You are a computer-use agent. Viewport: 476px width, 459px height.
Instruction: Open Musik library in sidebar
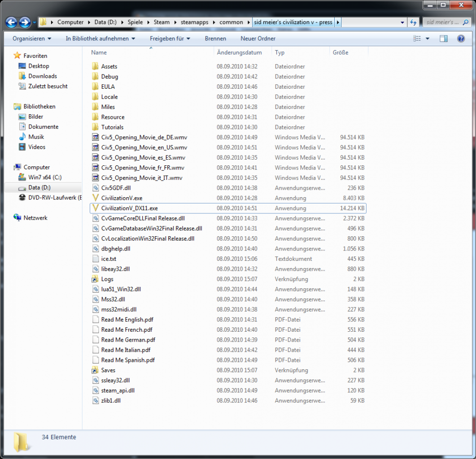[x=36, y=137]
